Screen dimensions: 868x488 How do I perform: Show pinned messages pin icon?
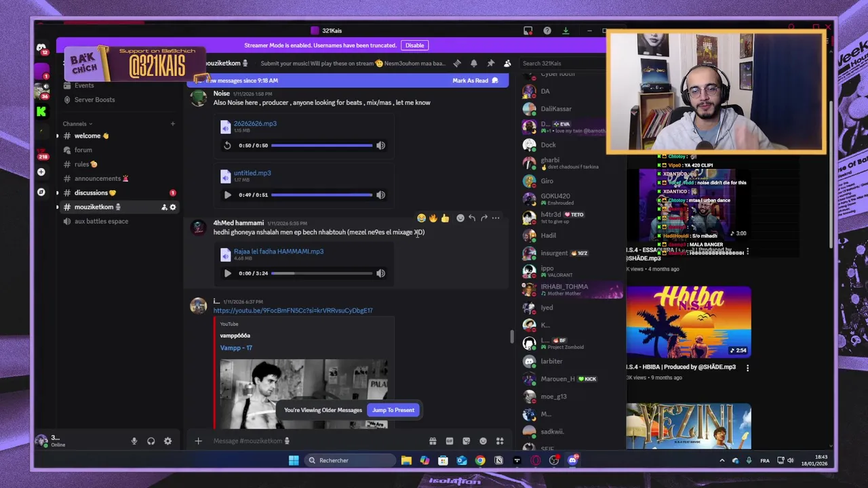click(x=490, y=63)
